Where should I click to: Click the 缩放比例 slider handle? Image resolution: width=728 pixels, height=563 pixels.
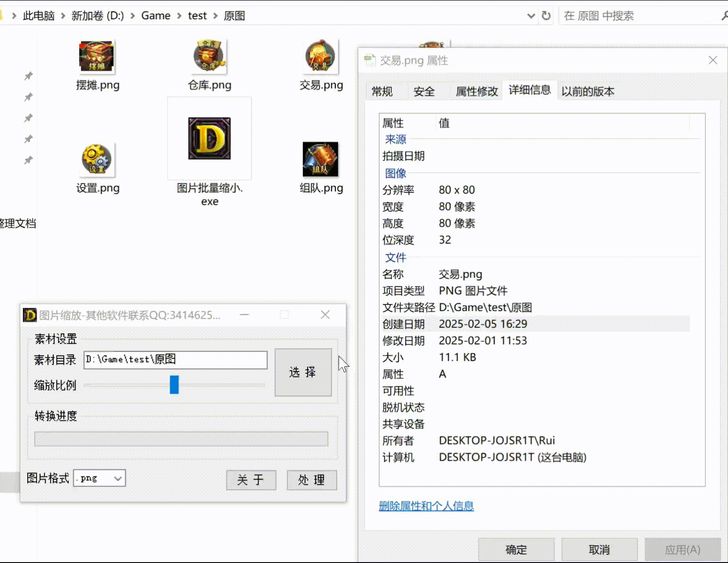tap(174, 385)
